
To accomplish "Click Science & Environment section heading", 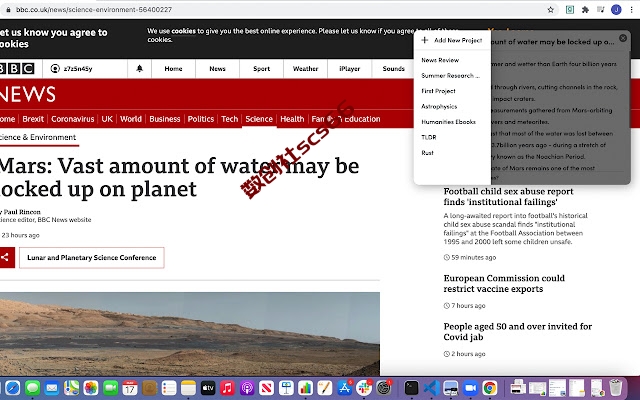I will [38, 138].
